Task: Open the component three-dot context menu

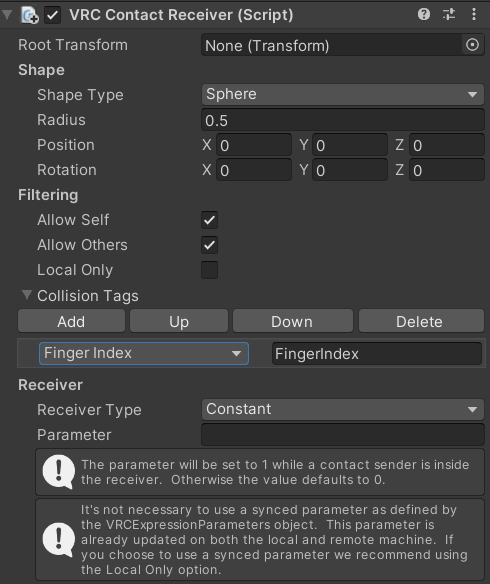Action: point(474,15)
